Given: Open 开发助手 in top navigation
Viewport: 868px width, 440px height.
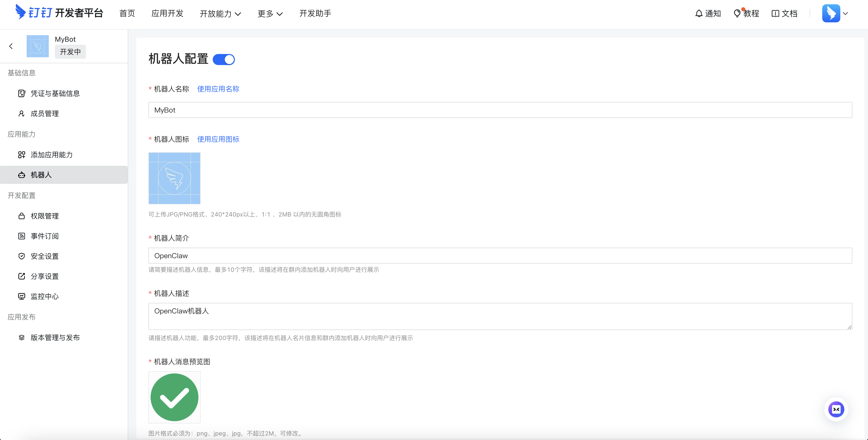Looking at the screenshot, I should tap(315, 14).
